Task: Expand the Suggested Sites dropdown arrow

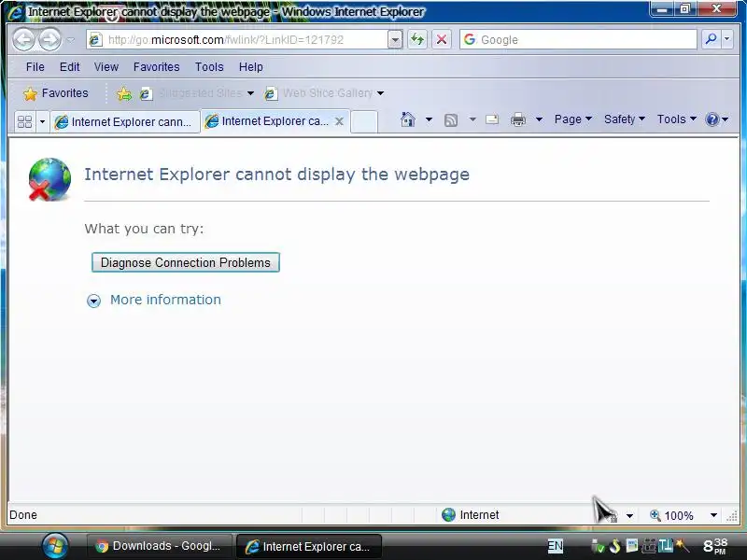Action: [250, 93]
